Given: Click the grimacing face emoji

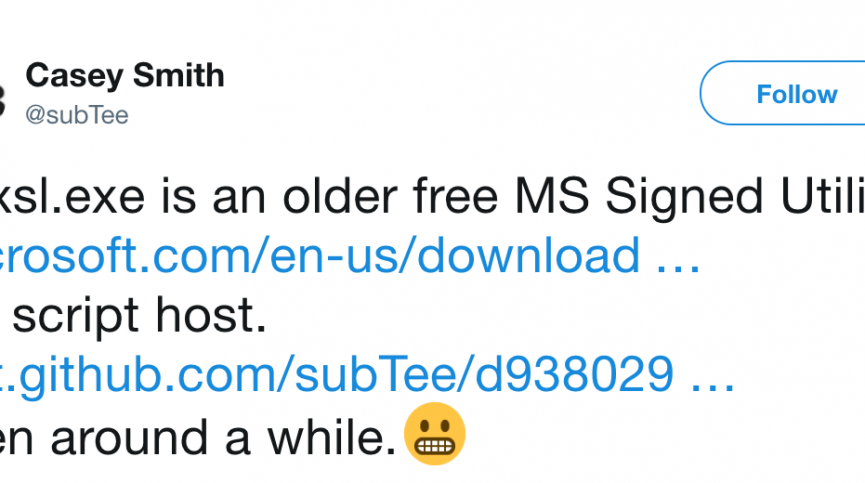Looking at the screenshot, I should pos(434,436).
